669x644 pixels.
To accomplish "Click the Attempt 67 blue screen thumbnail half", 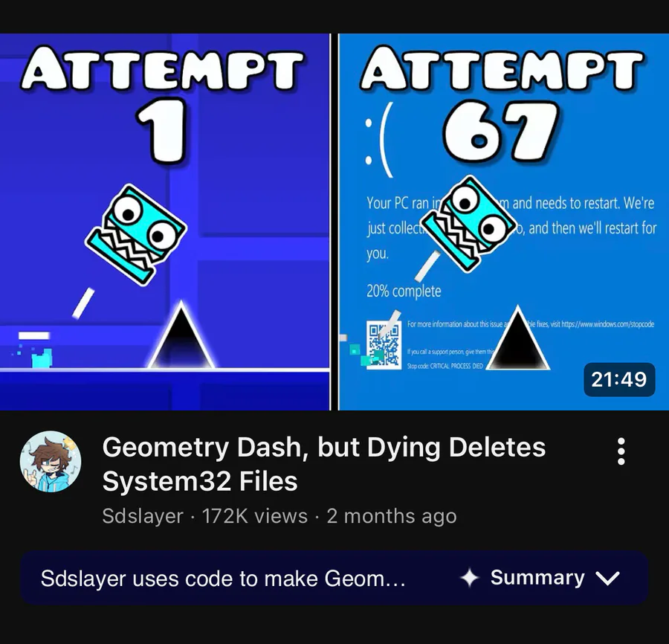I will [503, 222].
